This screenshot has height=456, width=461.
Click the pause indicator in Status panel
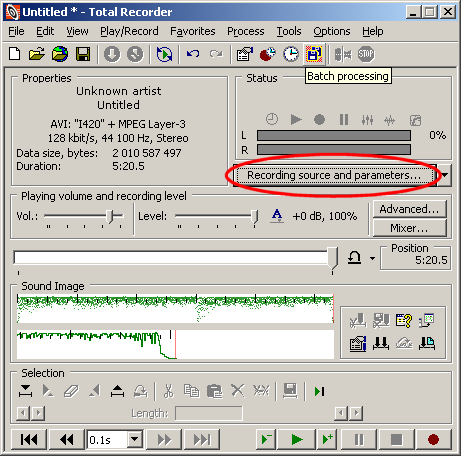click(x=344, y=119)
